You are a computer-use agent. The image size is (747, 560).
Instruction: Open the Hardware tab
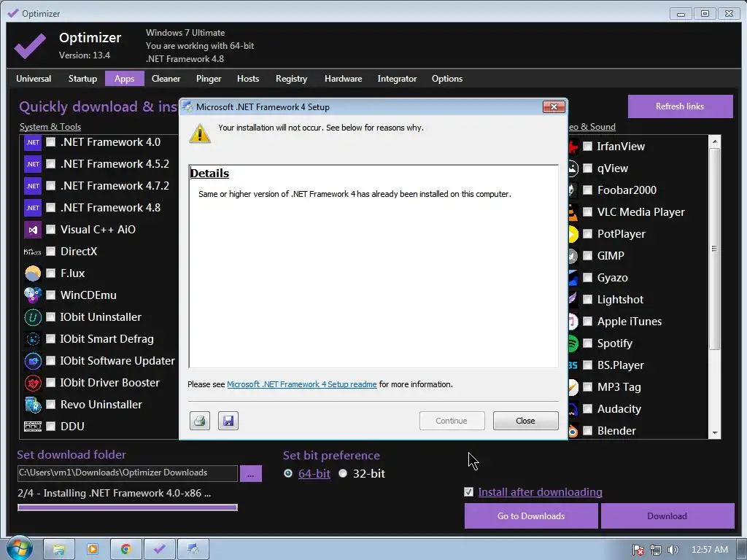click(343, 79)
